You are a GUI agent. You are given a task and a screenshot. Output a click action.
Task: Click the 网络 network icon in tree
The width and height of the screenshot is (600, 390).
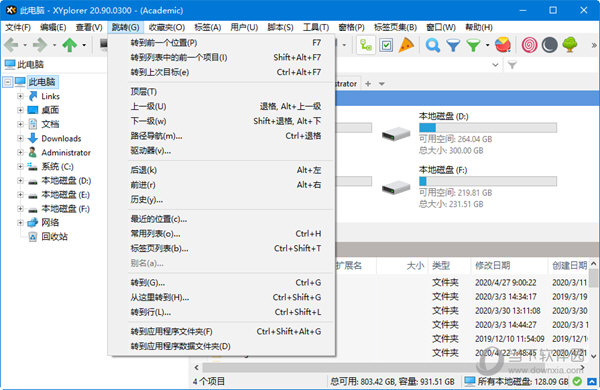33,223
